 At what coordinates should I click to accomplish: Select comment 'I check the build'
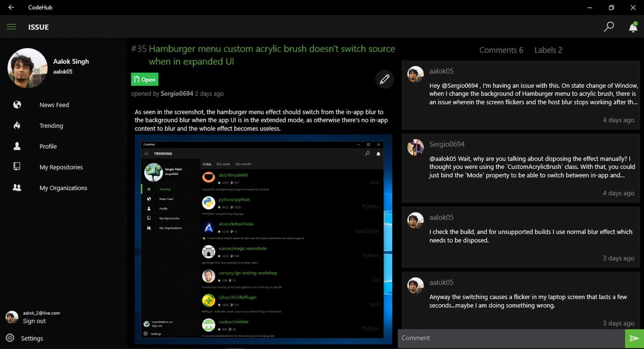pos(521,237)
